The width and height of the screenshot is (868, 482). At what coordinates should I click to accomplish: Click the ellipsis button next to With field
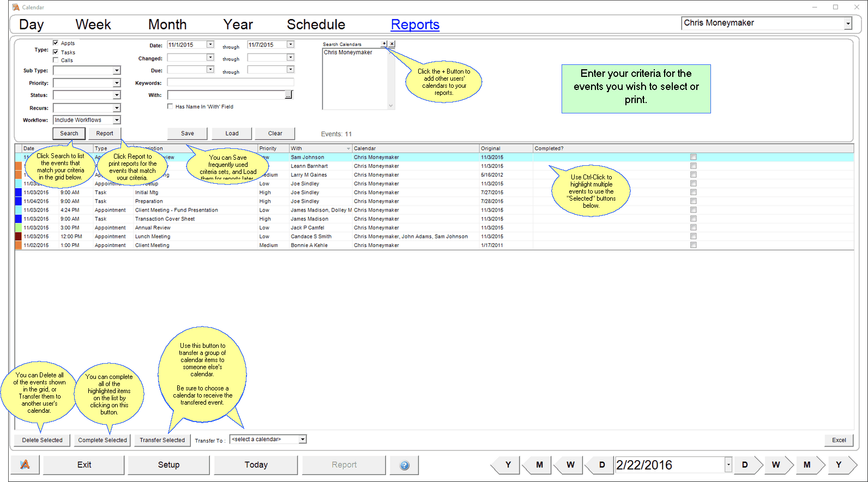click(288, 95)
